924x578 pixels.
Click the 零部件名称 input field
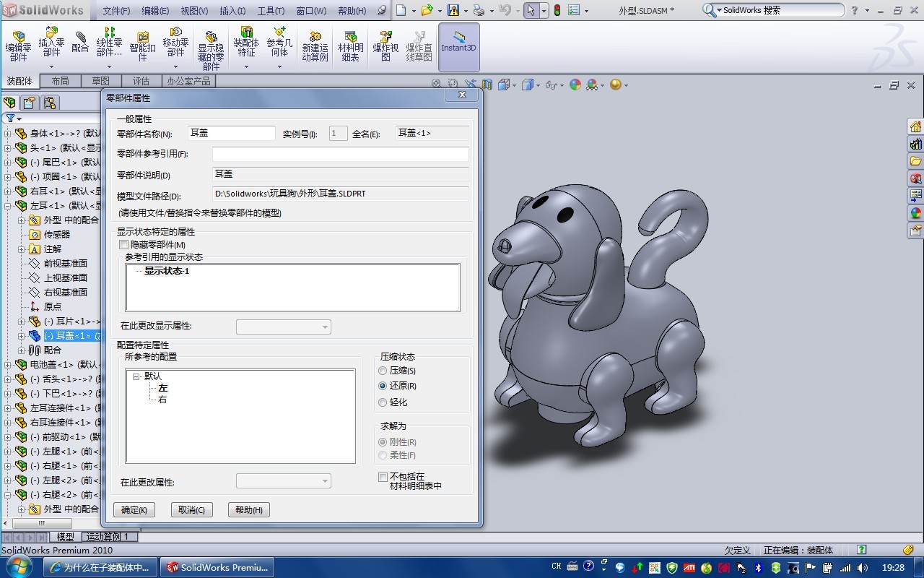coord(232,133)
